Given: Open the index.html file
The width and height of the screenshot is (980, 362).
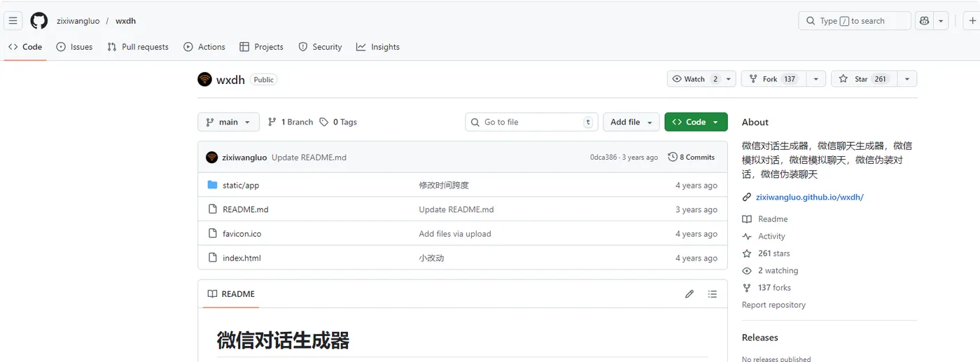Looking at the screenshot, I should pyautogui.click(x=241, y=258).
